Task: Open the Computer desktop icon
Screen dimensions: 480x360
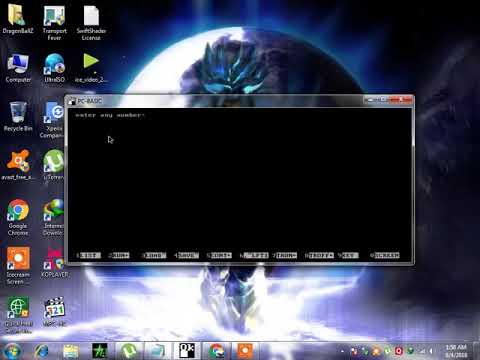Action: click(18, 68)
